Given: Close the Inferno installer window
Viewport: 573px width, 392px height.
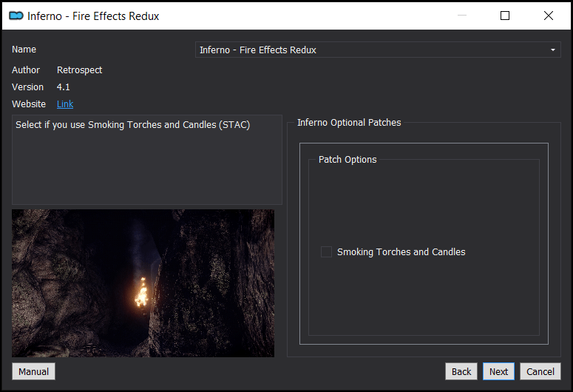Looking at the screenshot, I should pyautogui.click(x=548, y=16).
